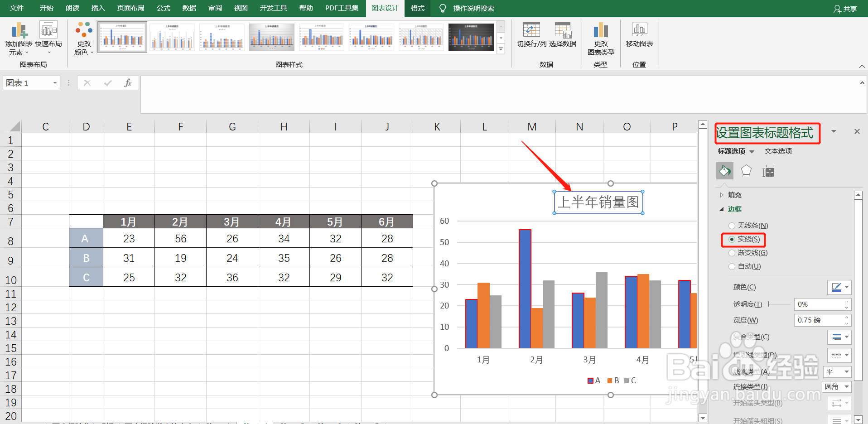Expand the chart styles gallery More arrow

coord(501,49)
